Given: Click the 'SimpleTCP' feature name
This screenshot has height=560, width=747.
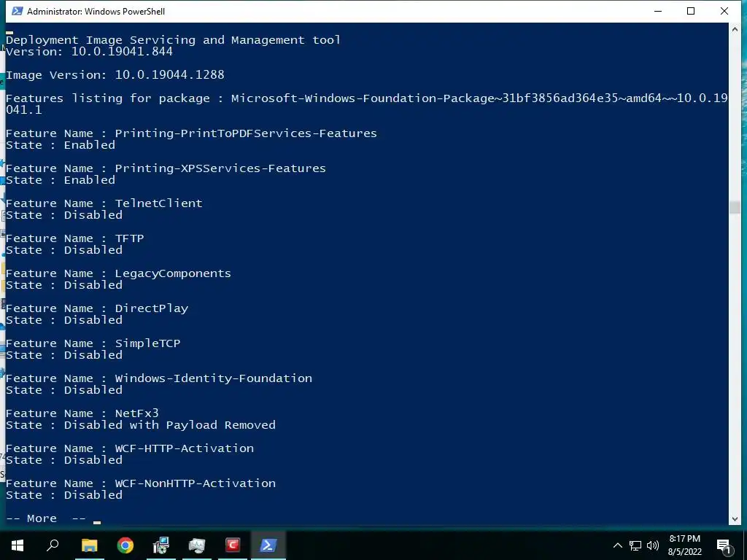Looking at the screenshot, I should [x=147, y=344].
